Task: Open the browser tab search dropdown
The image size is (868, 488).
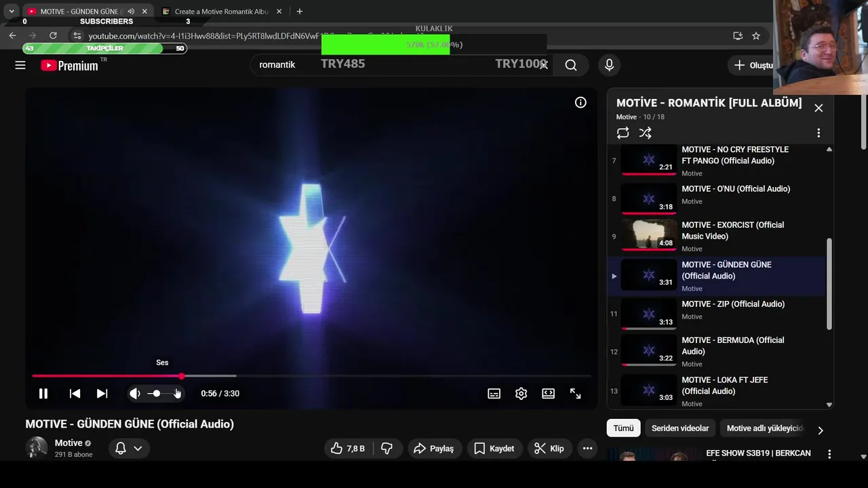Action: (12, 12)
